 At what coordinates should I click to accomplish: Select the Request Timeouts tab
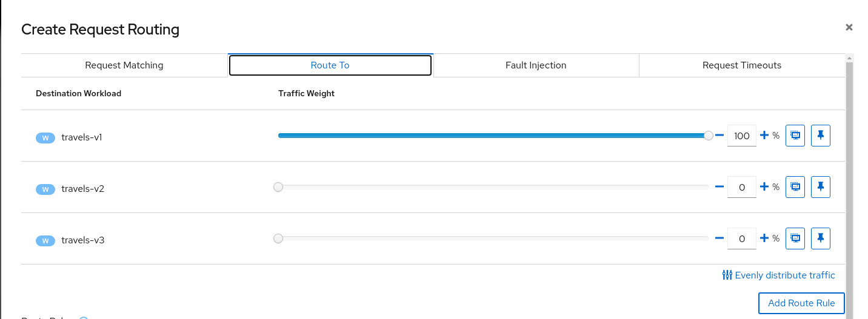742,65
